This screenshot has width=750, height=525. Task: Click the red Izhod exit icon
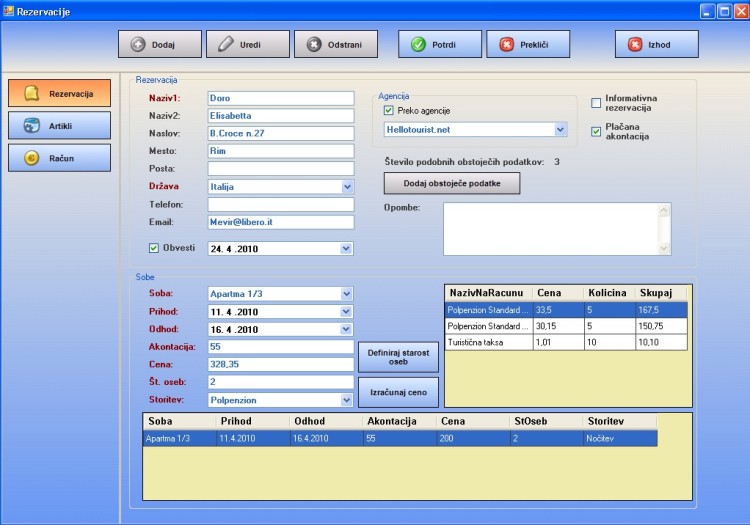pyautogui.click(x=634, y=45)
